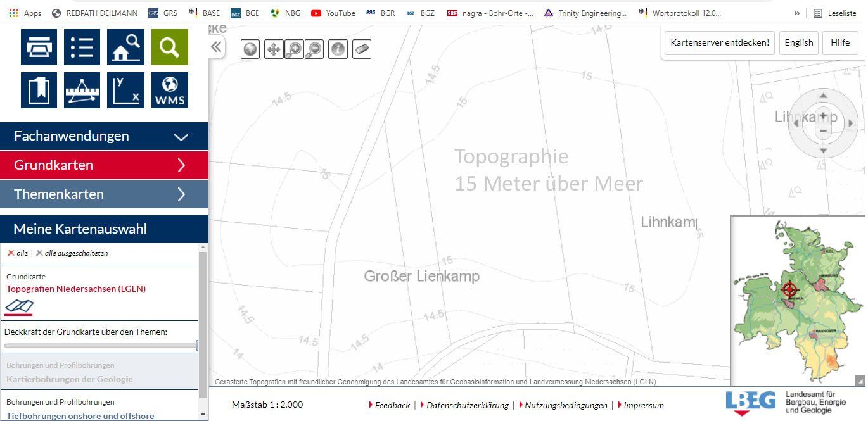This screenshot has width=868, height=421.
Task: Open the address search house icon
Action: (125, 47)
